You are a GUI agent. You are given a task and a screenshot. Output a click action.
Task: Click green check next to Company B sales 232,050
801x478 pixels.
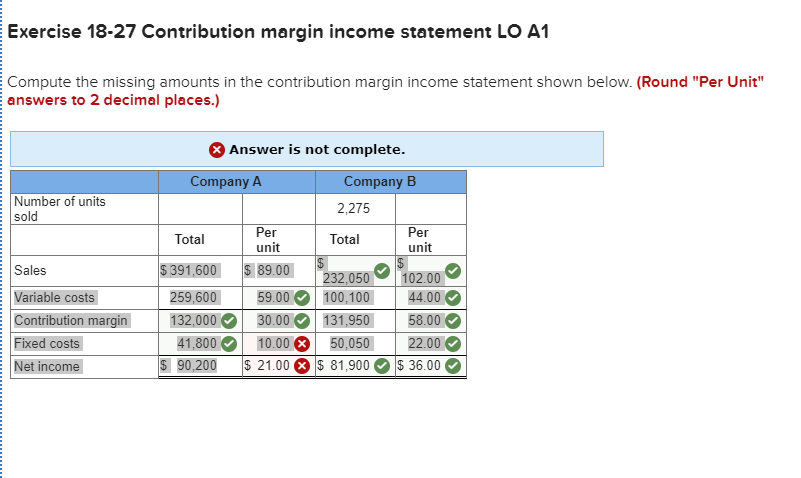(382, 271)
